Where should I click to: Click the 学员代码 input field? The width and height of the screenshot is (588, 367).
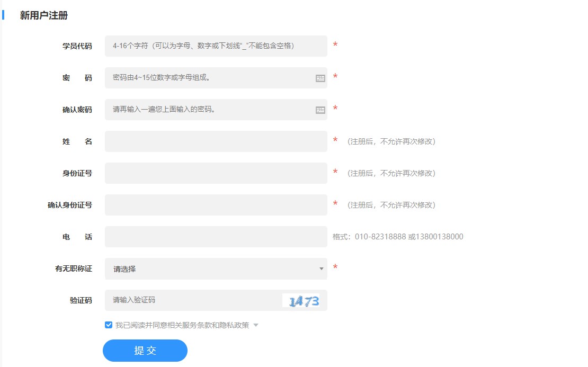(212, 46)
